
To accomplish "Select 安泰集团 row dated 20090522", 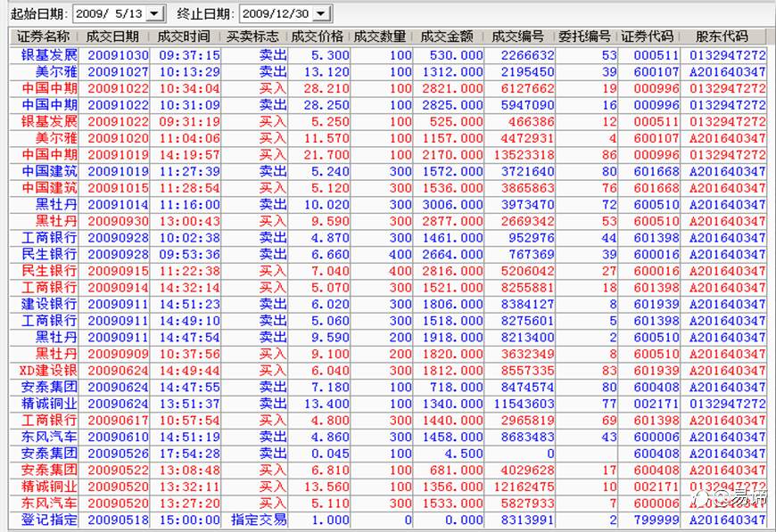I will point(388,471).
